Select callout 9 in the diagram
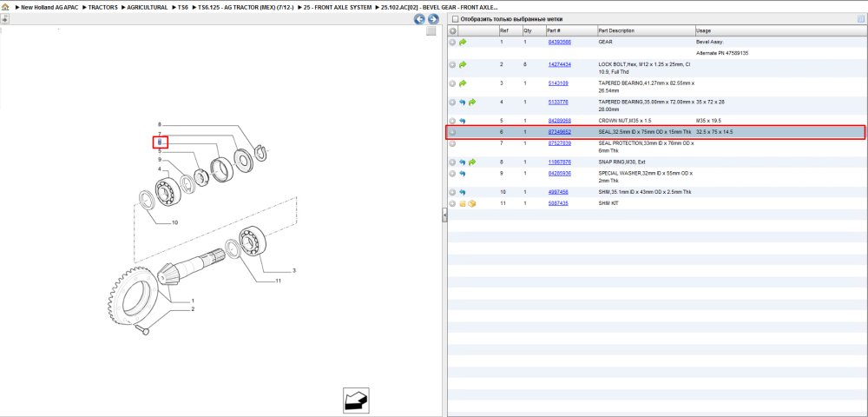Image resolution: width=868 pixels, height=417 pixels. (x=160, y=160)
